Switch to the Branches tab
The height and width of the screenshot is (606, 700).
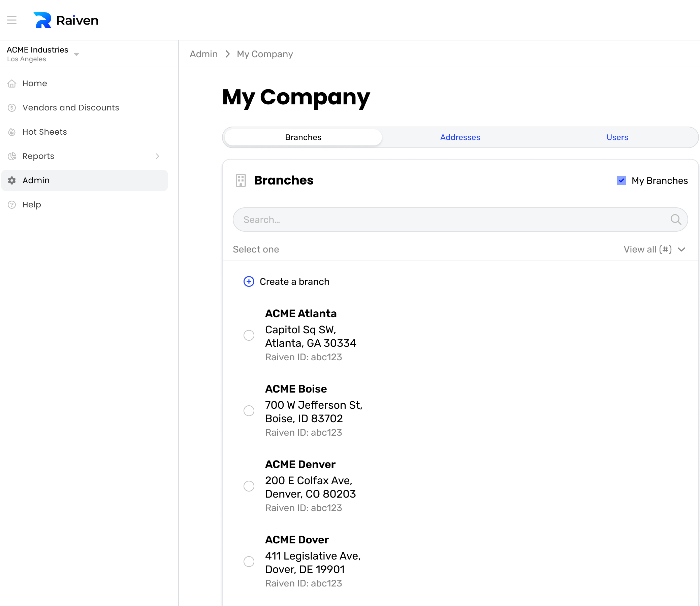tap(303, 137)
